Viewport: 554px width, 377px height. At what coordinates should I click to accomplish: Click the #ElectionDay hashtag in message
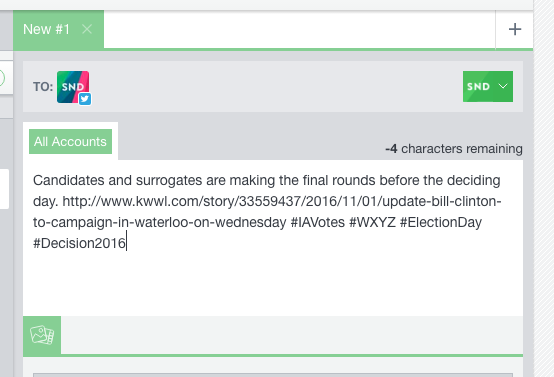tap(441, 223)
